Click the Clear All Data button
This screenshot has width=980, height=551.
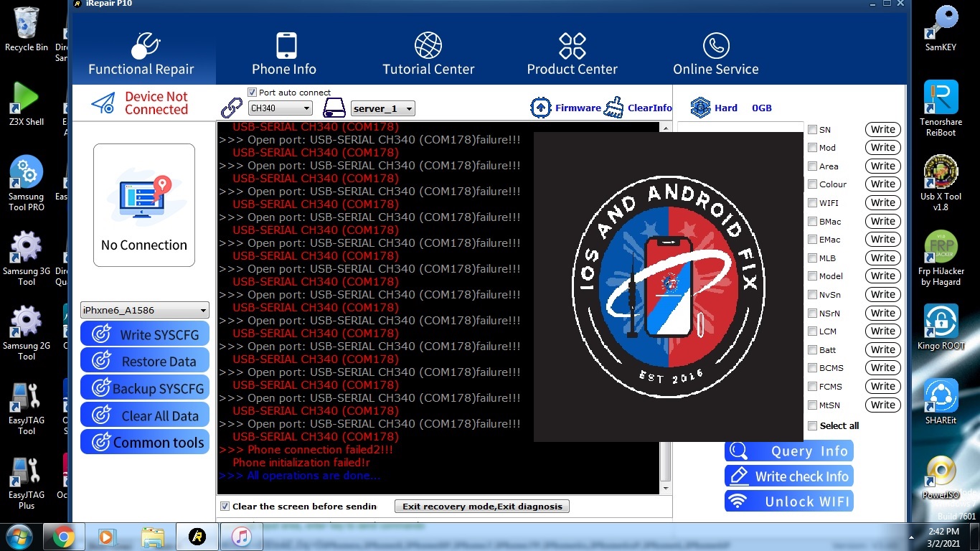pos(145,415)
